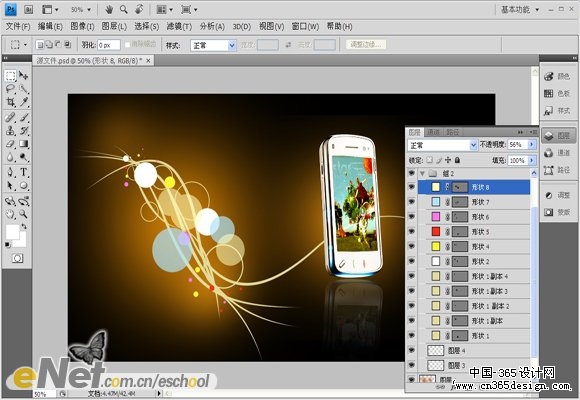Click the 羽化 feather input field
Image resolution: width=580 pixels, height=400 pixels.
tap(109, 45)
